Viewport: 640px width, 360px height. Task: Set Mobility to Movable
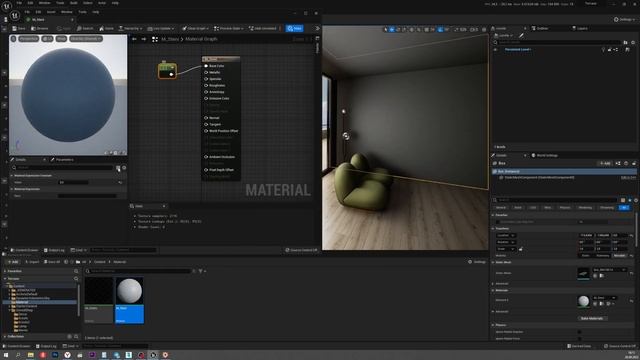tap(619, 256)
